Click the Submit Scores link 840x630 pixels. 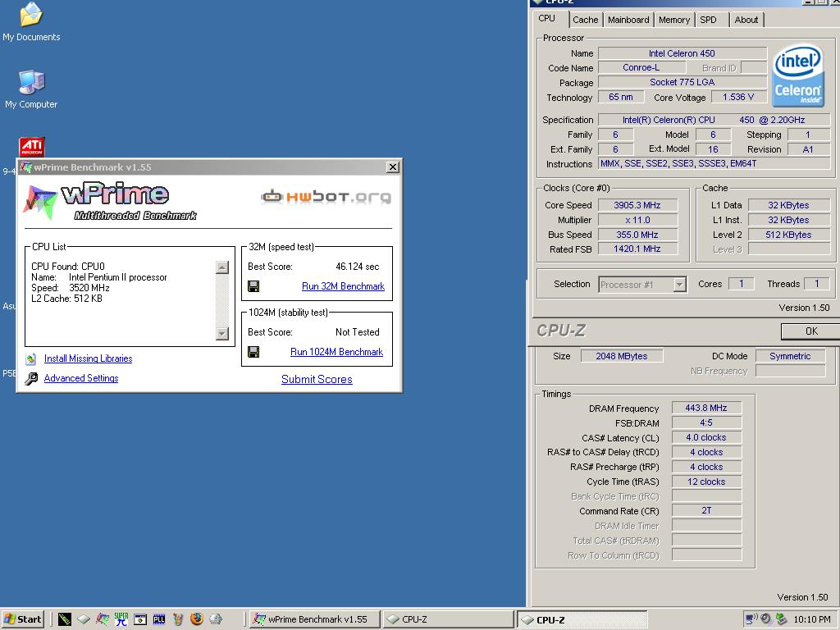pyautogui.click(x=317, y=379)
